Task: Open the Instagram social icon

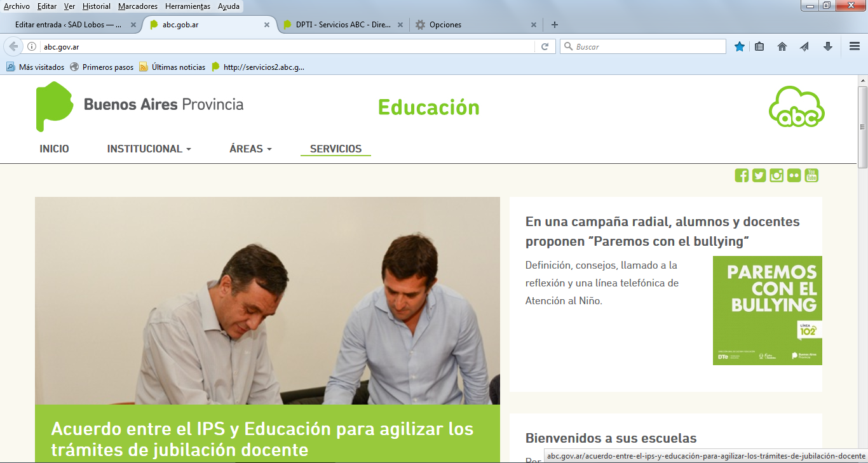Action: click(776, 175)
